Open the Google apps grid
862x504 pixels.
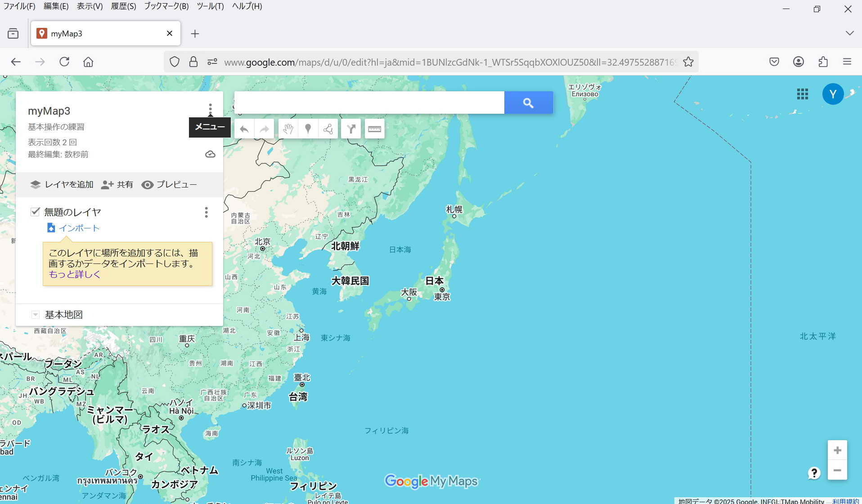click(802, 94)
